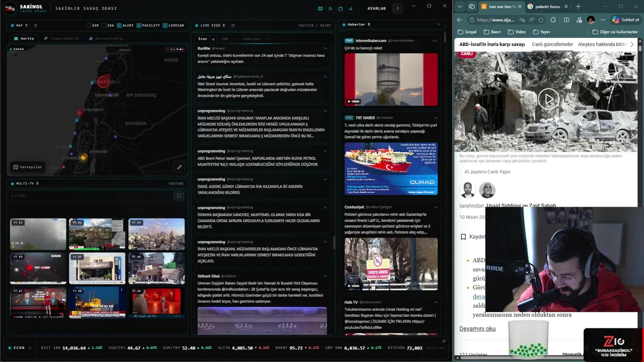Click the red alert marker on map
The width and height of the screenshot is (644, 362).
point(103,81)
